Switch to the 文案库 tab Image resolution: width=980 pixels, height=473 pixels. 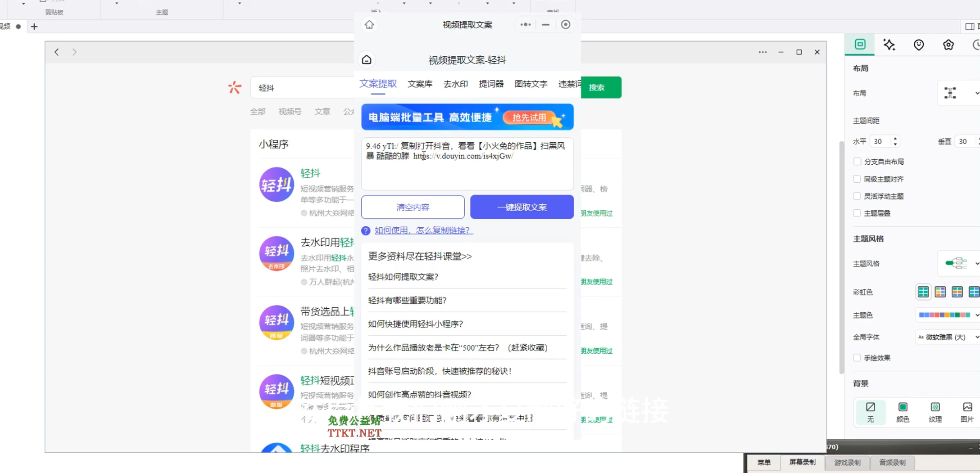coord(420,84)
